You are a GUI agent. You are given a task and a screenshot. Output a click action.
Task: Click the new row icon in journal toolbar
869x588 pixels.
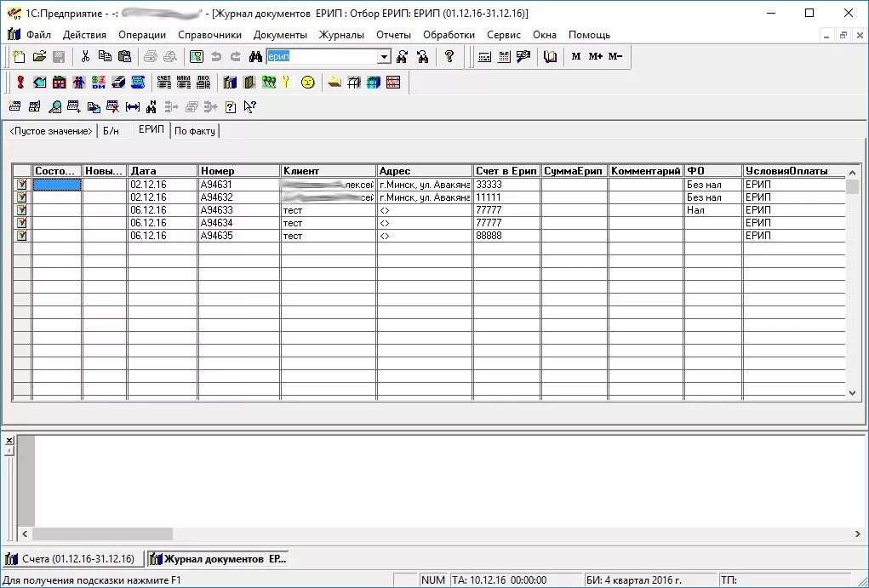click(x=15, y=107)
